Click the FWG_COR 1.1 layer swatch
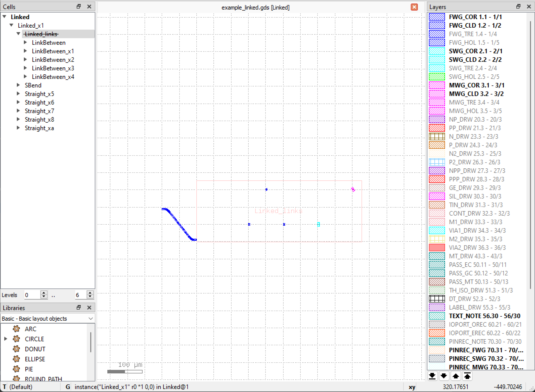Screen dimensions: 535x392 coord(437,17)
